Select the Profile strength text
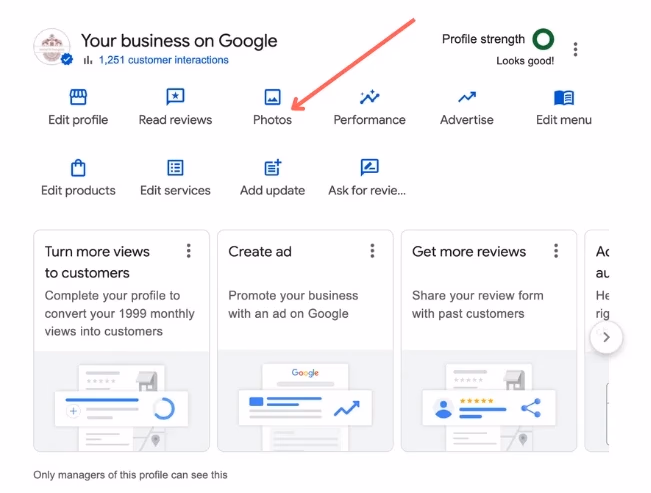Screen dimensions: 651x493 pos(483,39)
